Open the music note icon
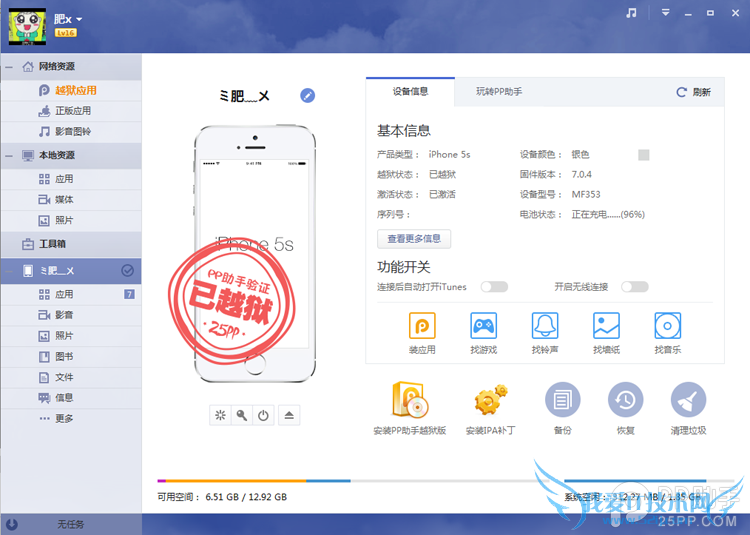 click(x=631, y=13)
